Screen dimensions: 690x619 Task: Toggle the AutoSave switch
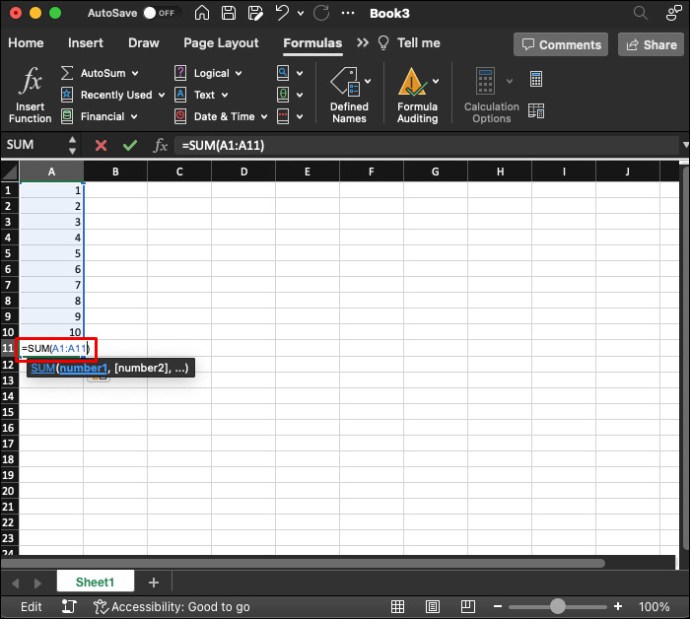[x=159, y=13]
